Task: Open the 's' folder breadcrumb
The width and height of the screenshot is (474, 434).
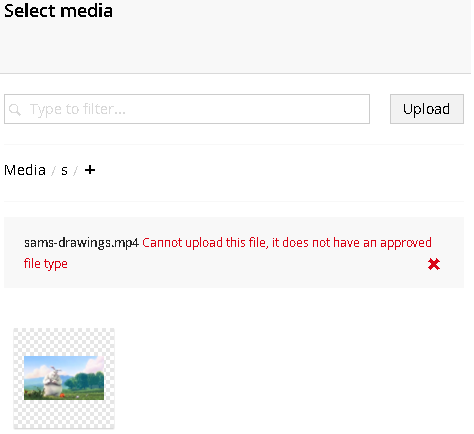Action: tap(64, 171)
